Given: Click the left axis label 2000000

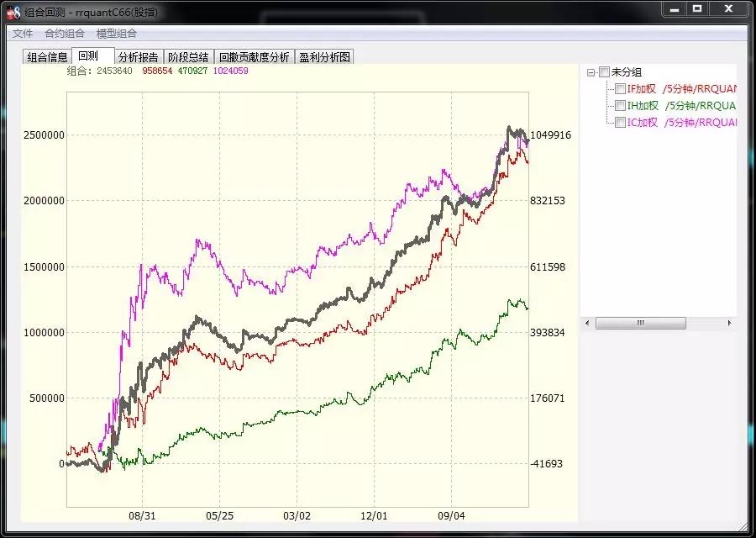Looking at the screenshot, I should pos(44,201).
